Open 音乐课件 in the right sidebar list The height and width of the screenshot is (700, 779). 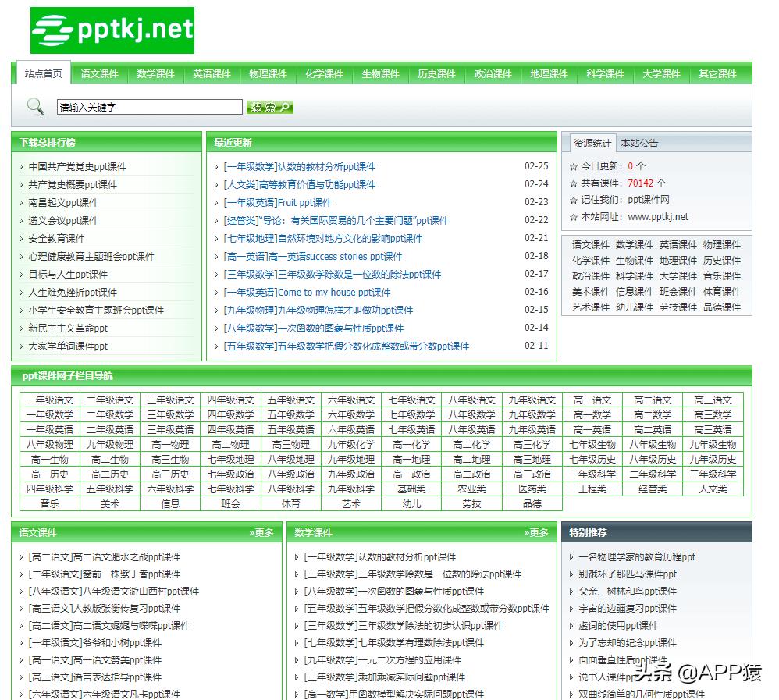(721, 275)
